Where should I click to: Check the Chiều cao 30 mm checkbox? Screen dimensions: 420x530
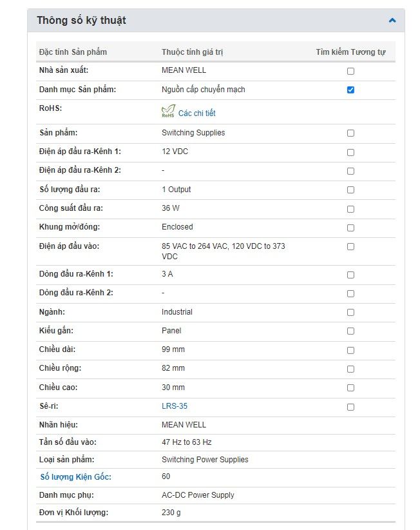pos(350,388)
